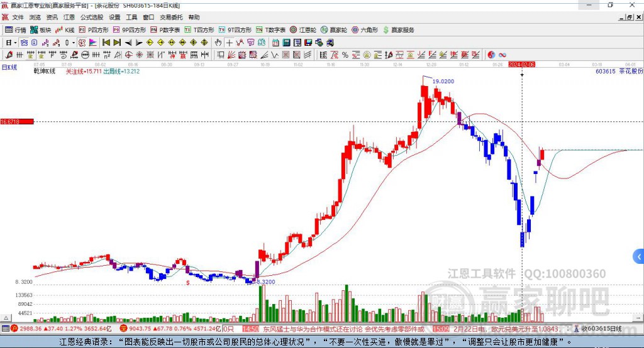Click the 东风猛士与华为 news ticker headline
This screenshot has height=348, width=644.
343,329
